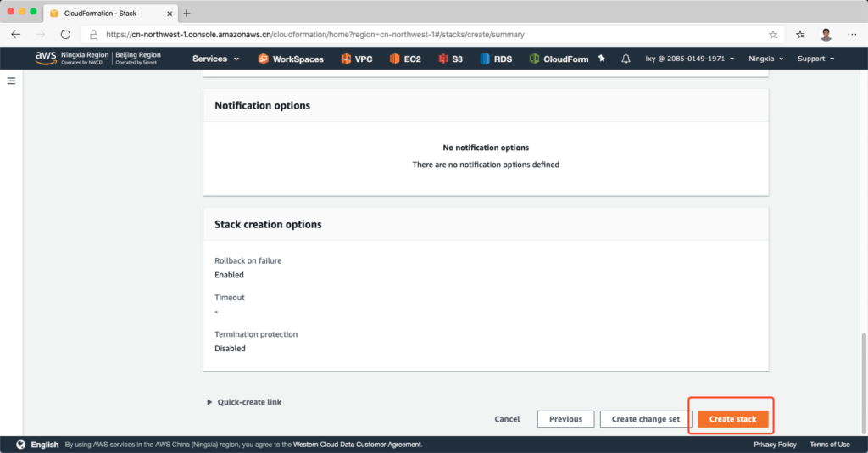Open the VPC service shortcut
Image resolution: width=868 pixels, height=453 pixels.
click(x=356, y=59)
